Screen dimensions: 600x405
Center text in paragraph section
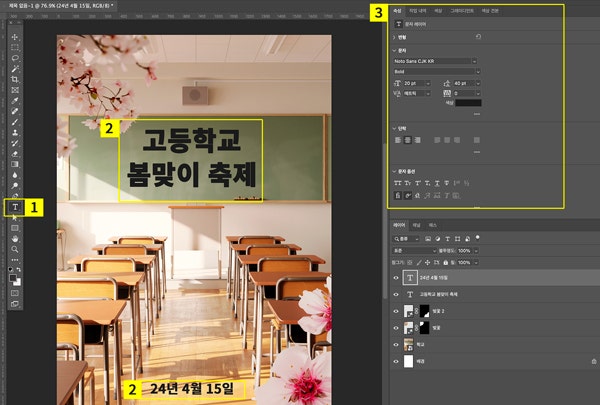coord(408,140)
